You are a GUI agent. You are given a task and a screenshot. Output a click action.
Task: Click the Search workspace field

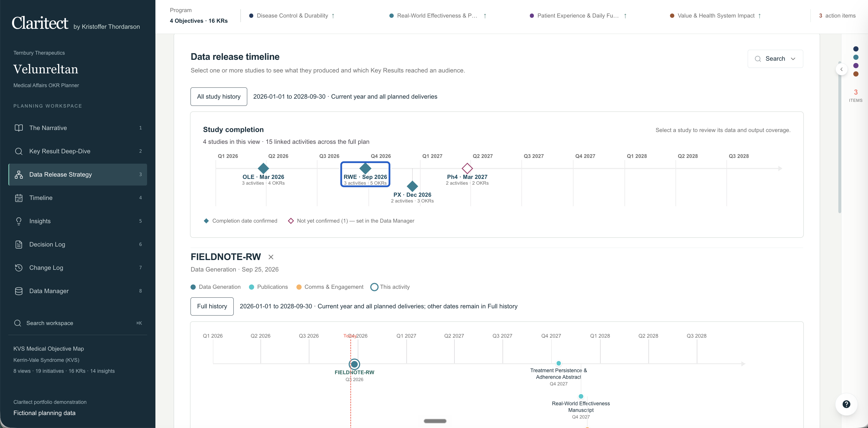78,323
